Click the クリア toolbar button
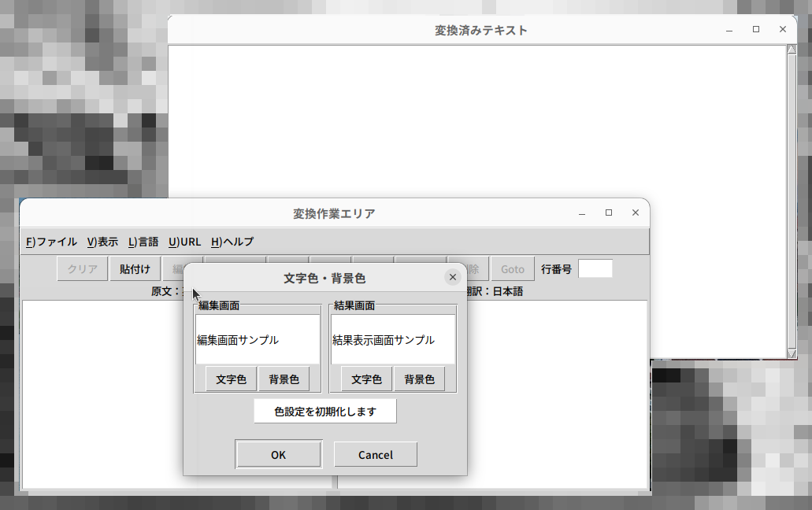 [x=83, y=269]
